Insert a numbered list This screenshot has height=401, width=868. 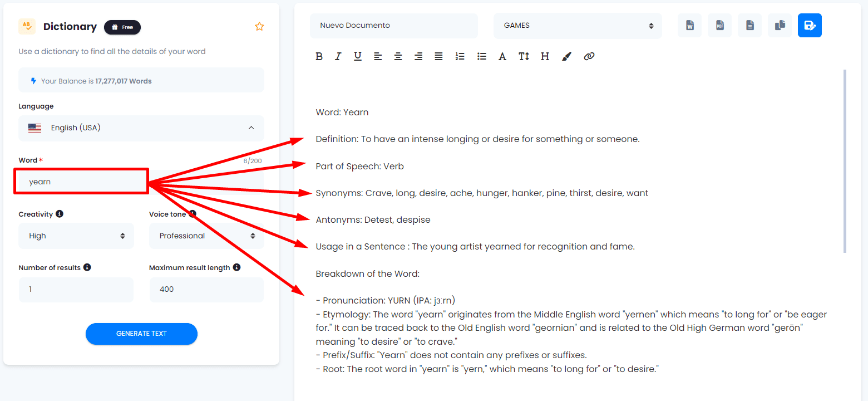click(460, 56)
